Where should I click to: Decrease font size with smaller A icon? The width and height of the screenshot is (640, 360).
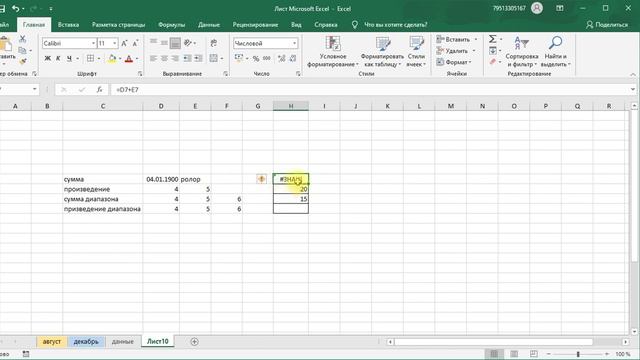coord(135,43)
